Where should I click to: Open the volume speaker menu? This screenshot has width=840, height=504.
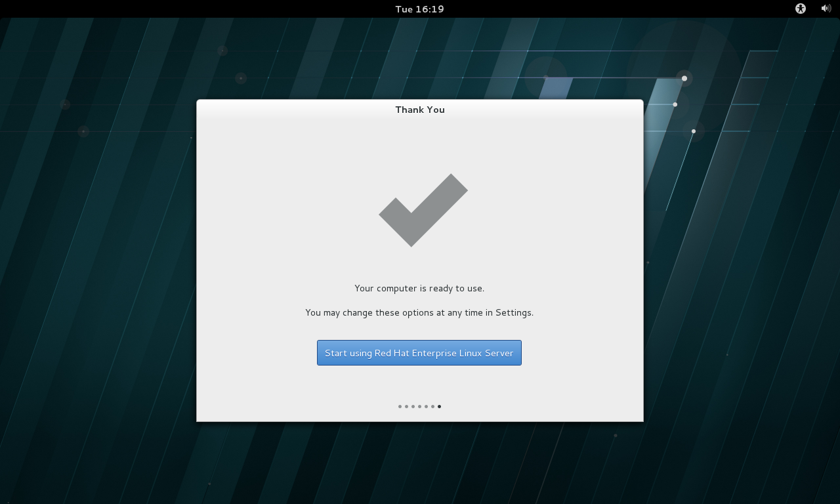(826, 9)
